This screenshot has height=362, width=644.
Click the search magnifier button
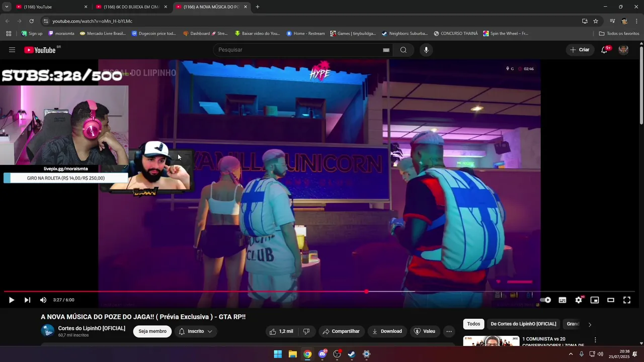404,50
